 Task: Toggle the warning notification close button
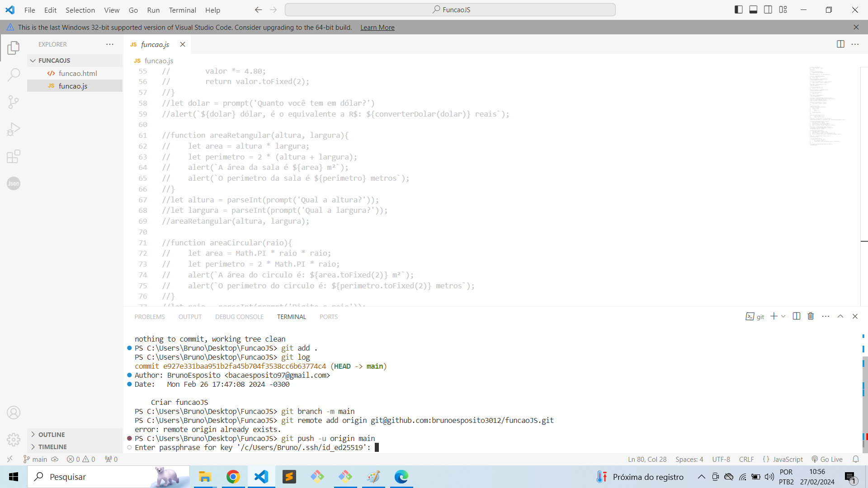tap(856, 27)
